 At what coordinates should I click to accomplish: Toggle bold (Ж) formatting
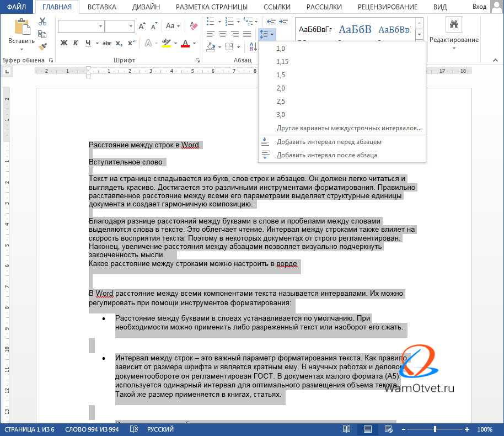pyautogui.click(x=64, y=43)
